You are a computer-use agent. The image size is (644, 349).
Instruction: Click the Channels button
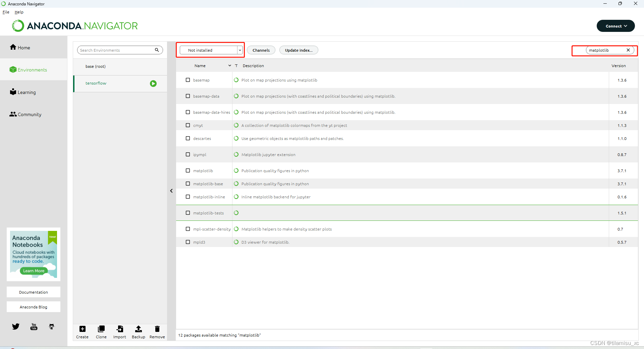click(x=261, y=50)
